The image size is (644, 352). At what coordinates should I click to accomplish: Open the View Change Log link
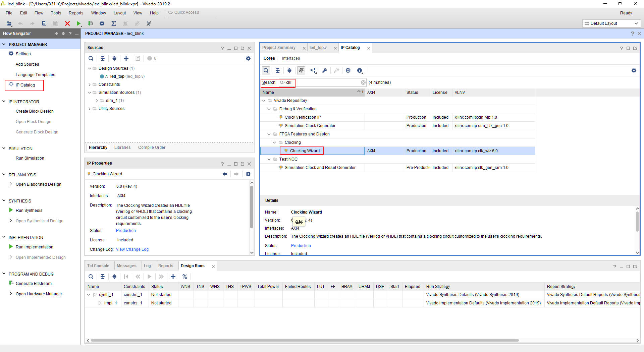[x=132, y=249]
